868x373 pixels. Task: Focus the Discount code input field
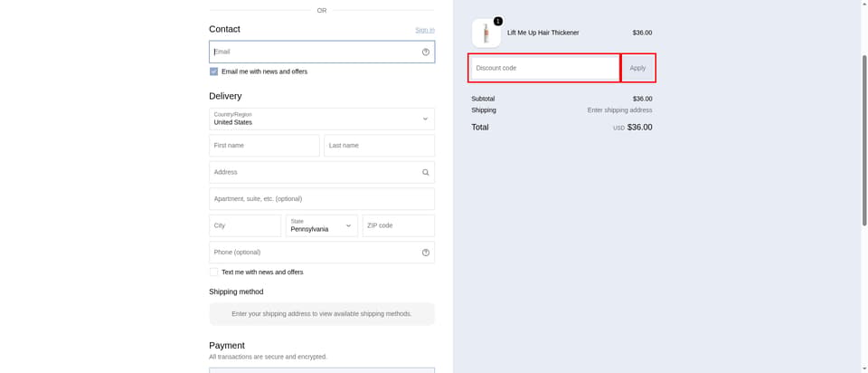click(x=544, y=68)
